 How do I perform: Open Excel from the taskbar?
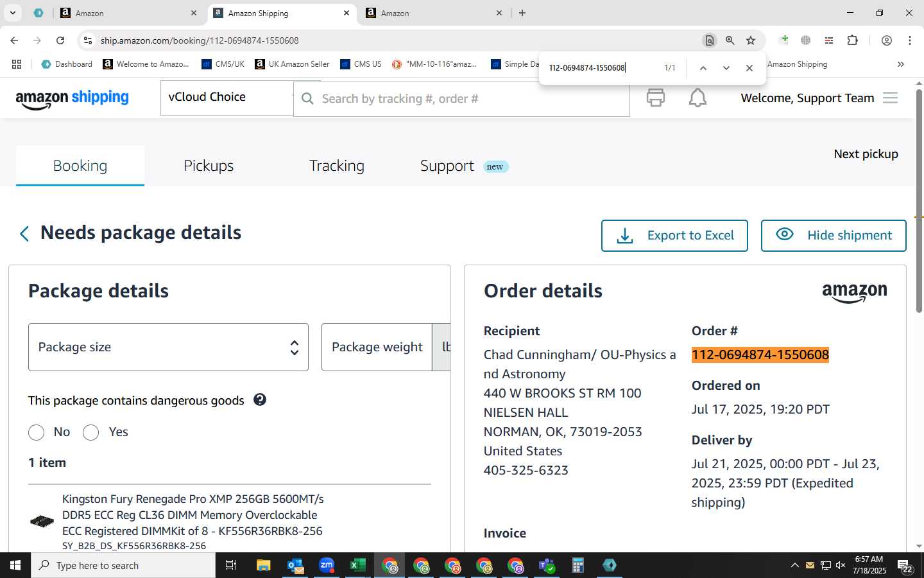(x=357, y=565)
